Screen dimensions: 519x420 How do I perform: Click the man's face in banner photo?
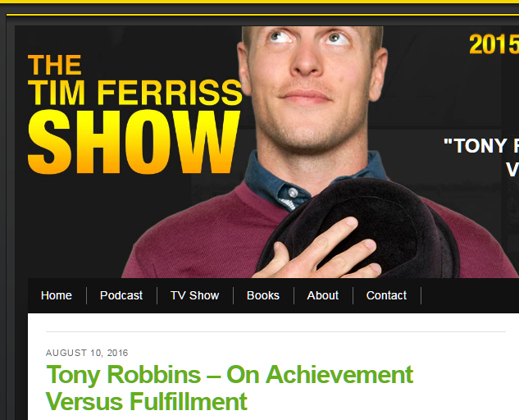[311, 83]
